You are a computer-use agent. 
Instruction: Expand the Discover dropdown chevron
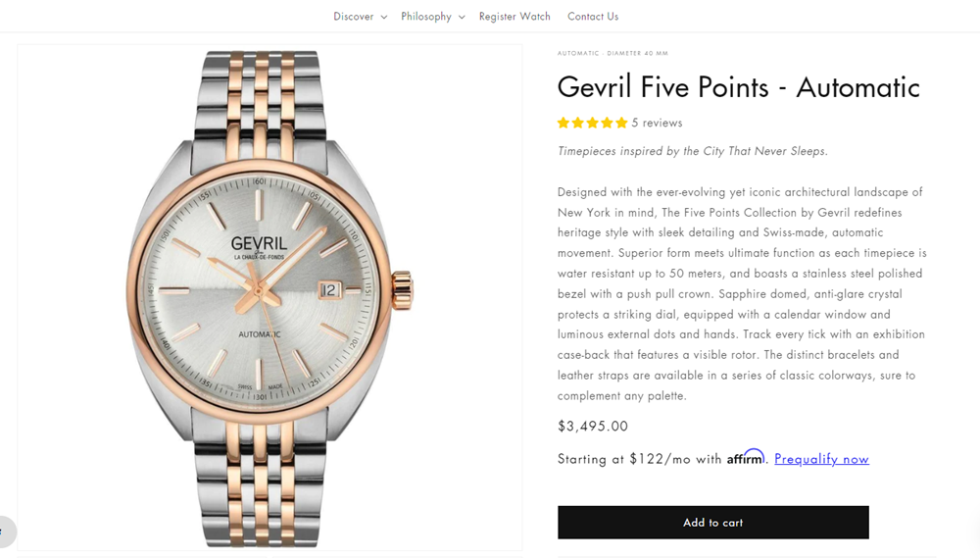tap(384, 18)
